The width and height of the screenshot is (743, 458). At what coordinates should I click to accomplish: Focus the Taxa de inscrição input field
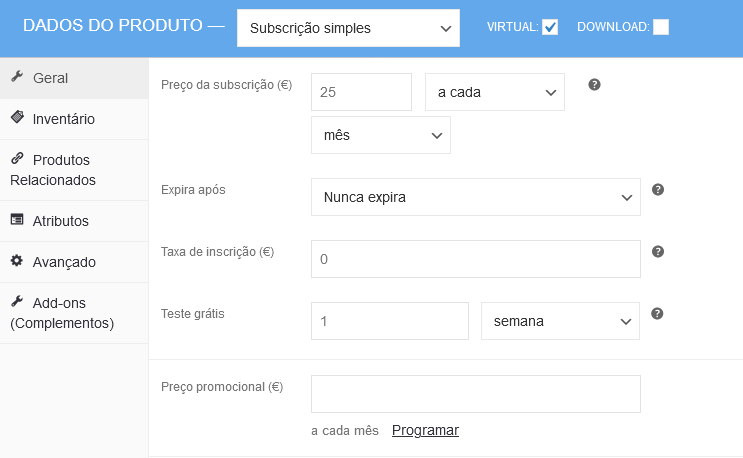(x=476, y=259)
